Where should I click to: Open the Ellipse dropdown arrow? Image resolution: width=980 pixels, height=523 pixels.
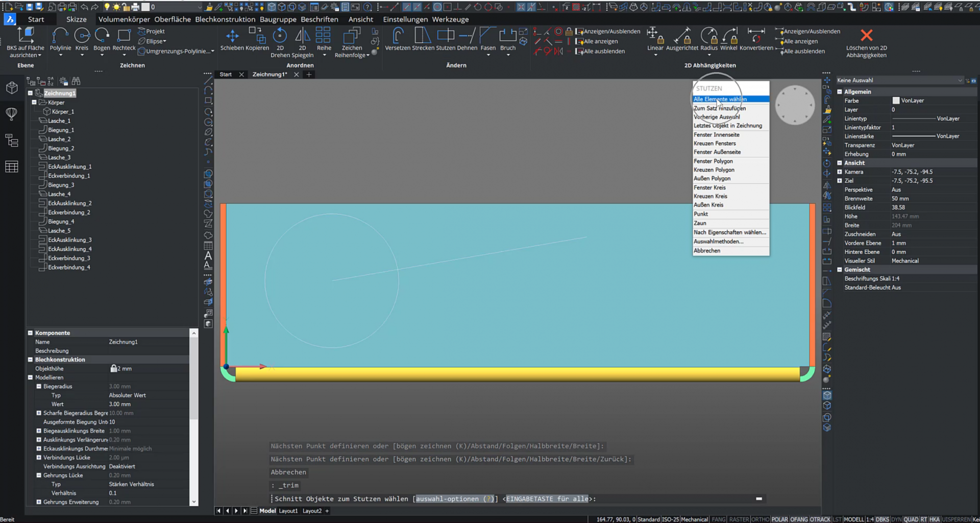pyautogui.click(x=165, y=41)
